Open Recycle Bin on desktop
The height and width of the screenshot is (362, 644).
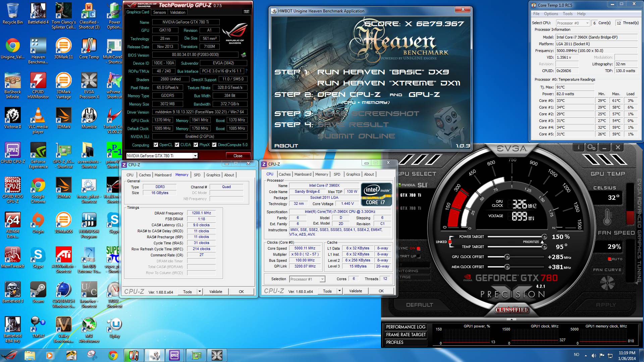tap(13, 14)
